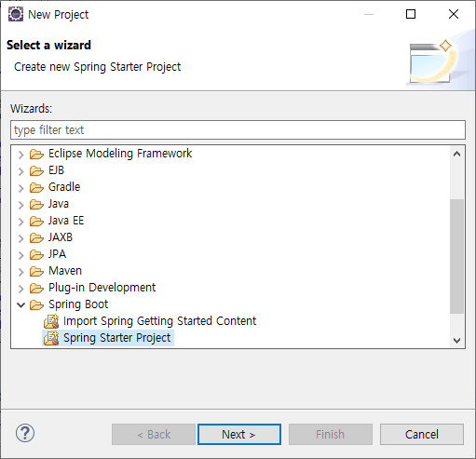Click the Spring Starter Project wizard icon
The height and width of the screenshot is (459, 476).
(51, 338)
